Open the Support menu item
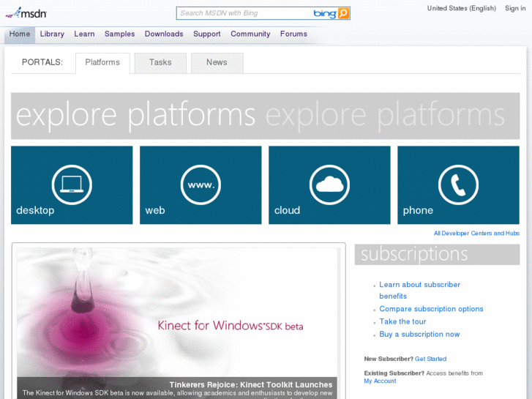The height and width of the screenshot is (399, 532). coord(207,34)
